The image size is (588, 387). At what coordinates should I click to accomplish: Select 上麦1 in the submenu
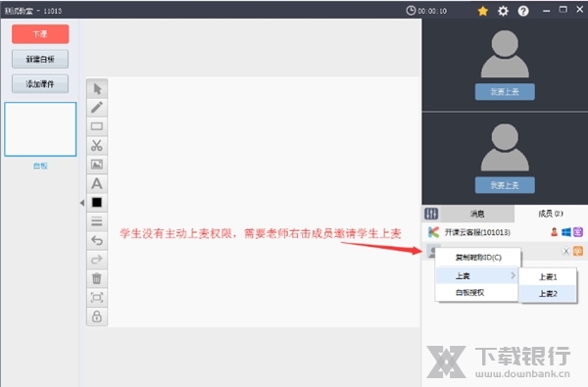click(x=548, y=277)
